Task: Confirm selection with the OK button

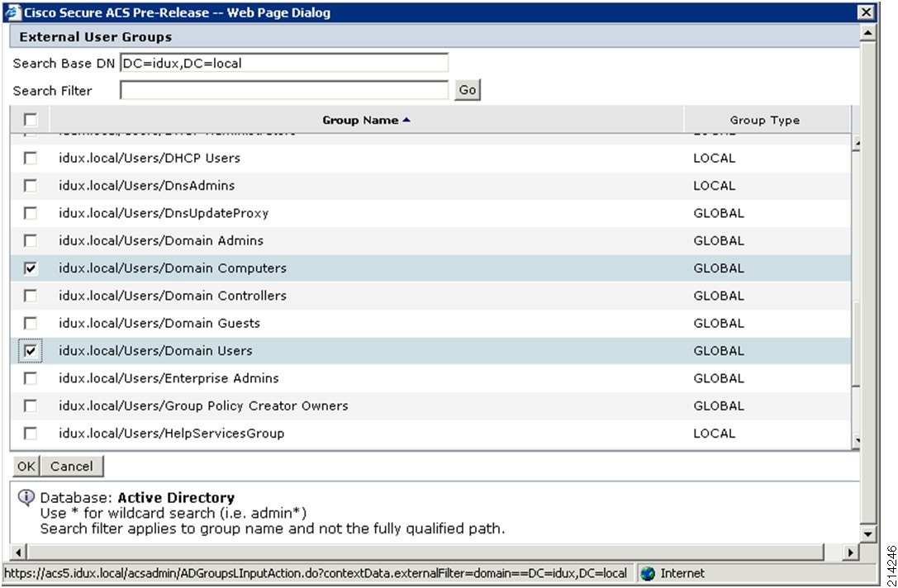Action: (x=26, y=466)
